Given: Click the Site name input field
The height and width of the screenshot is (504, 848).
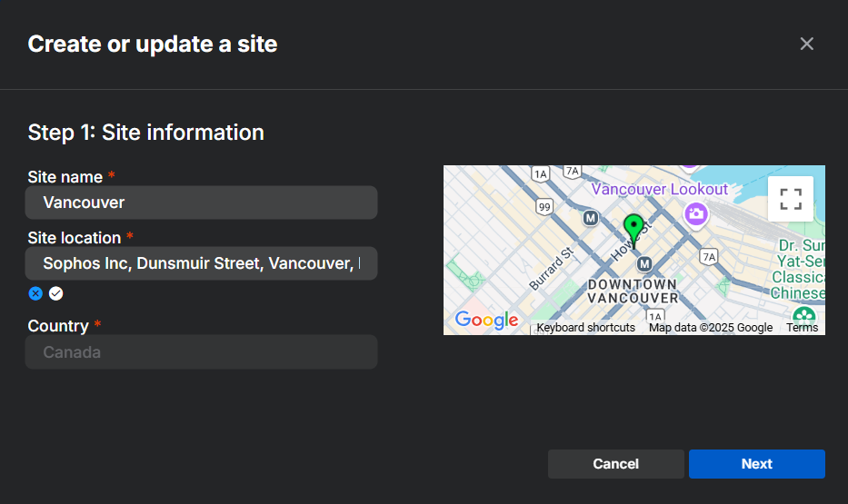Looking at the screenshot, I should (201, 203).
